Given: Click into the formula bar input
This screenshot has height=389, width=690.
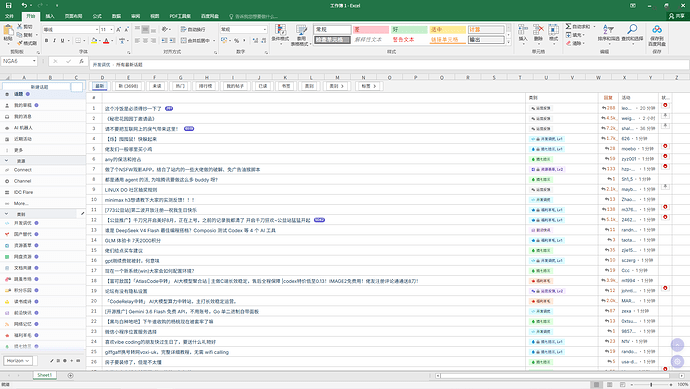Looking at the screenshot, I should tap(389, 65).
